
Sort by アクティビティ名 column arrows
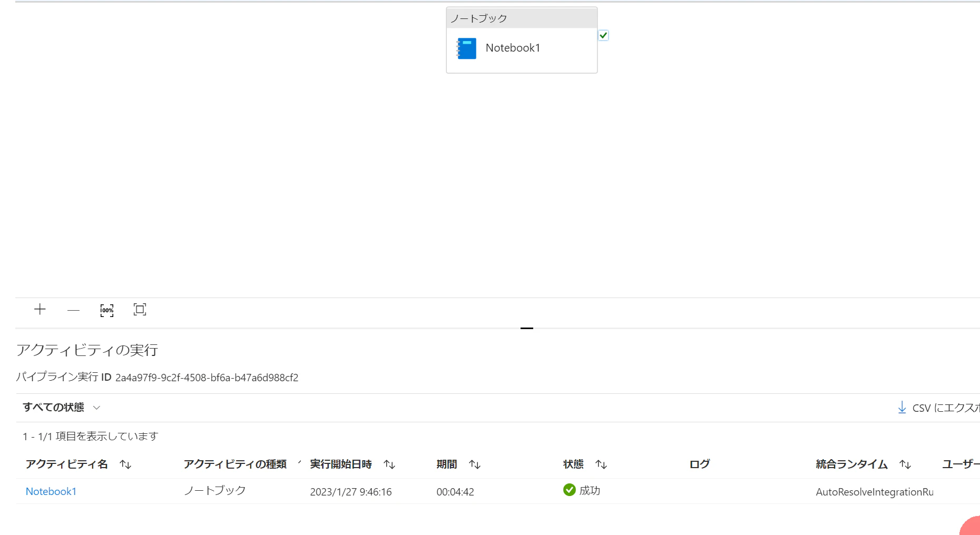[125, 464]
